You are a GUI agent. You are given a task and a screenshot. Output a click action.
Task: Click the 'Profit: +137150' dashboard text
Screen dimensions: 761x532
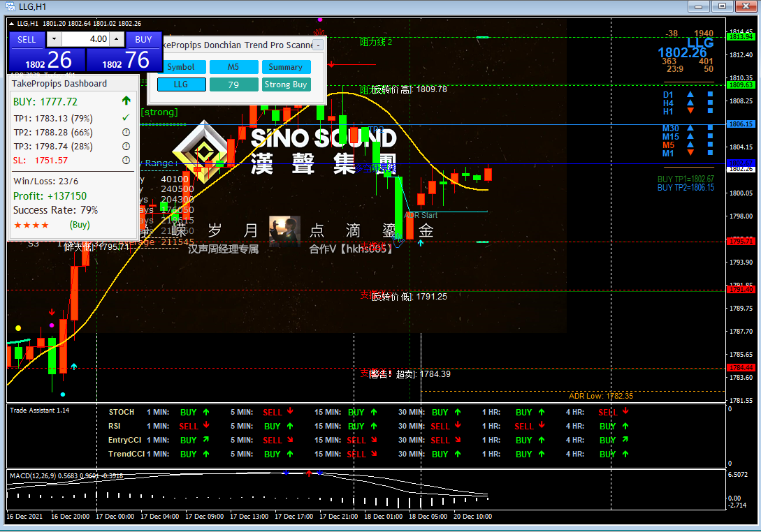[50, 196]
